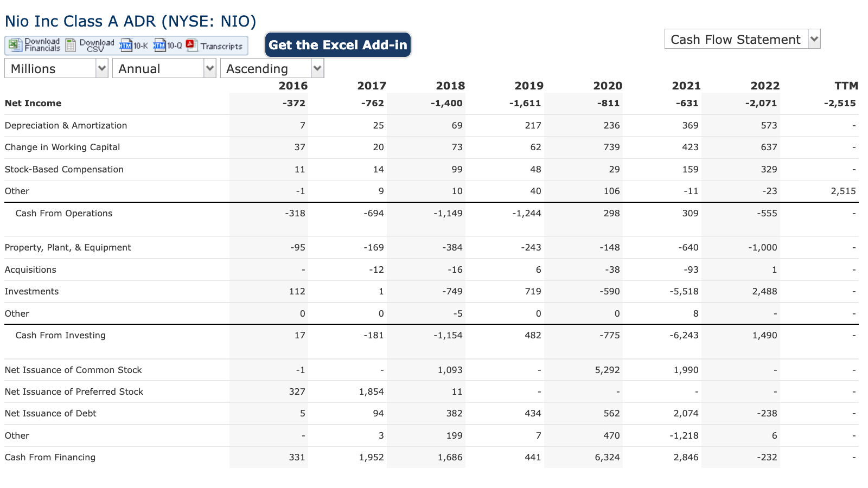Click the Acquisitions row label
Image resolution: width=868 pixels, height=488 pixels.
[30, 269]
